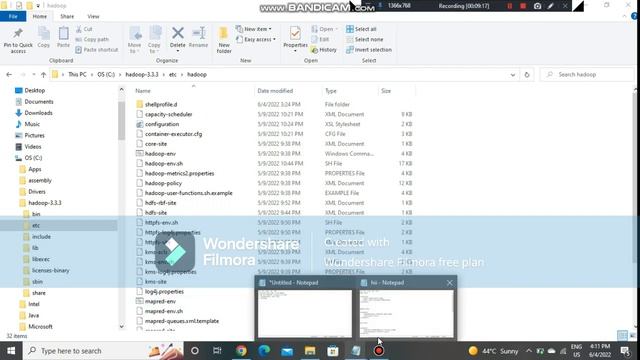Viewport: 640px width, 360px height.
Task: Open the Move to dropdown
Action: click(134, 40)
